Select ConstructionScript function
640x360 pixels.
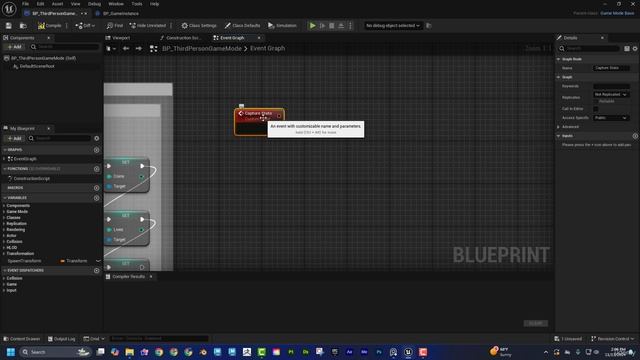click(31, 179)
